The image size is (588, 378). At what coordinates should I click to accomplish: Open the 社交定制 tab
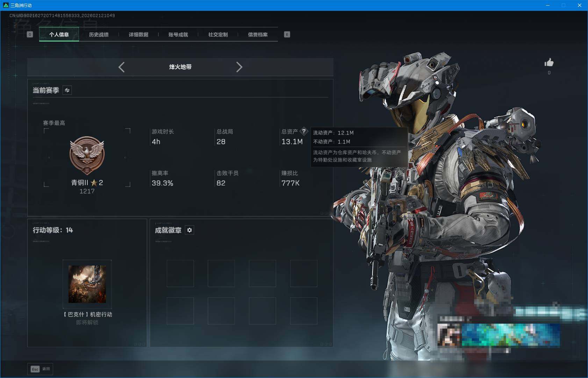218,35
